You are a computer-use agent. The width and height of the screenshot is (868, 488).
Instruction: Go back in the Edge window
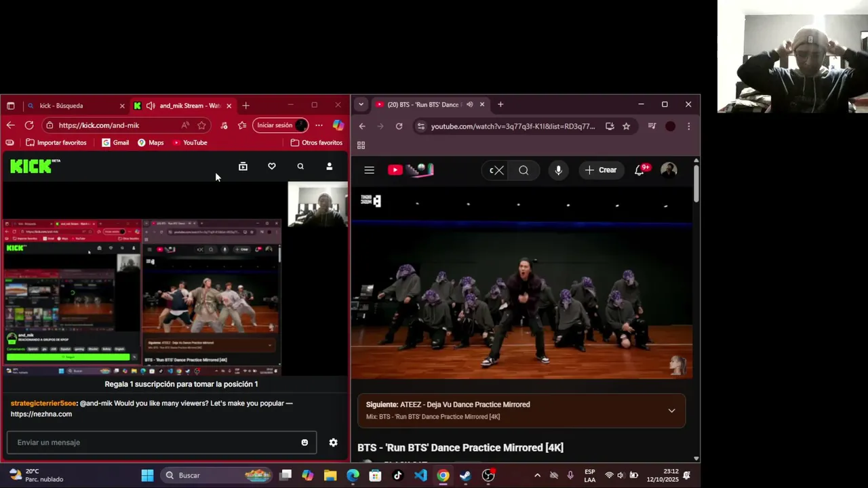point(10,125)
